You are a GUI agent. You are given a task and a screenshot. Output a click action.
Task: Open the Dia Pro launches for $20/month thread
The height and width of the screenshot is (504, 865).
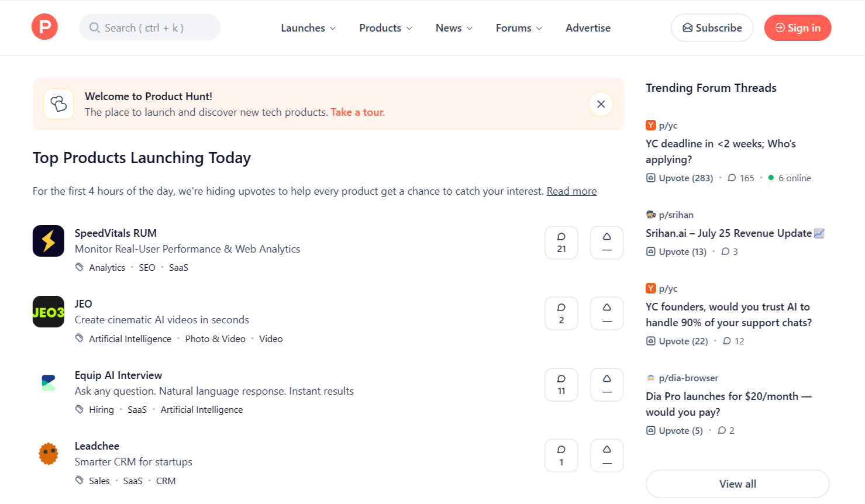[x=729, y=404]
